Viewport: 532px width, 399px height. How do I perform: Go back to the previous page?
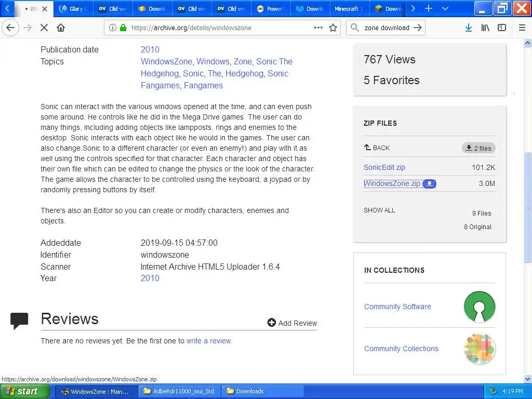[x=10, y=28]
